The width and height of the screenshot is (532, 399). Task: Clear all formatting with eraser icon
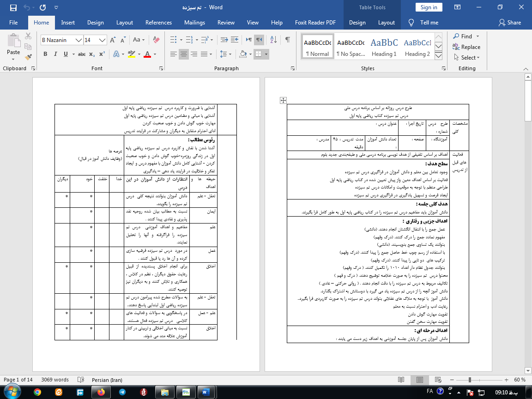[156, 40]
